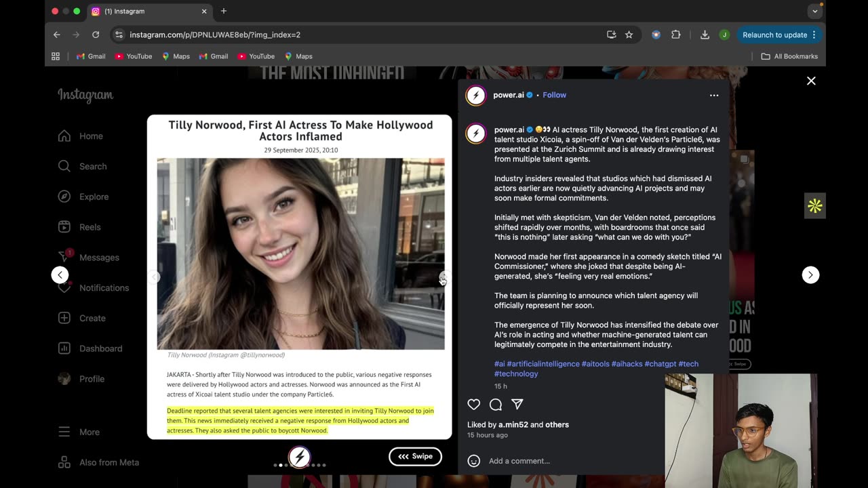Open the More menu in sidebar

click(x=79, y=432)
